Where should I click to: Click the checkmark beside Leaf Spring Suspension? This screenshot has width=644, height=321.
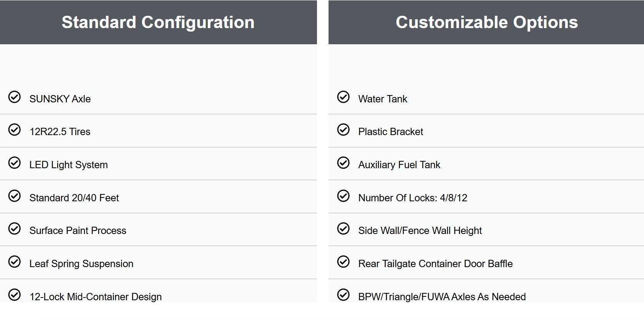click(15, 262)
